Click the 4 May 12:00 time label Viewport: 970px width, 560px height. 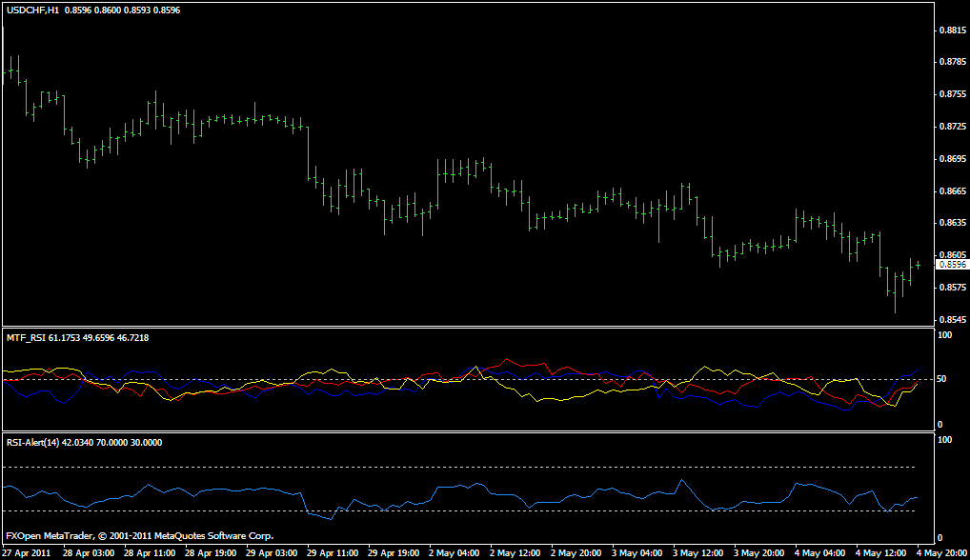click(881, 553)
